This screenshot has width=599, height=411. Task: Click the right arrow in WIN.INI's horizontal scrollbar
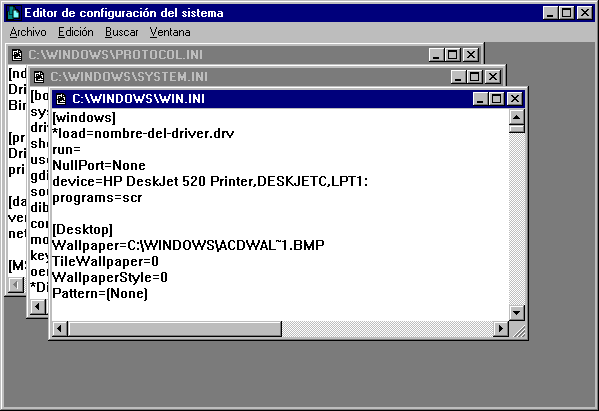click(501, 328)
